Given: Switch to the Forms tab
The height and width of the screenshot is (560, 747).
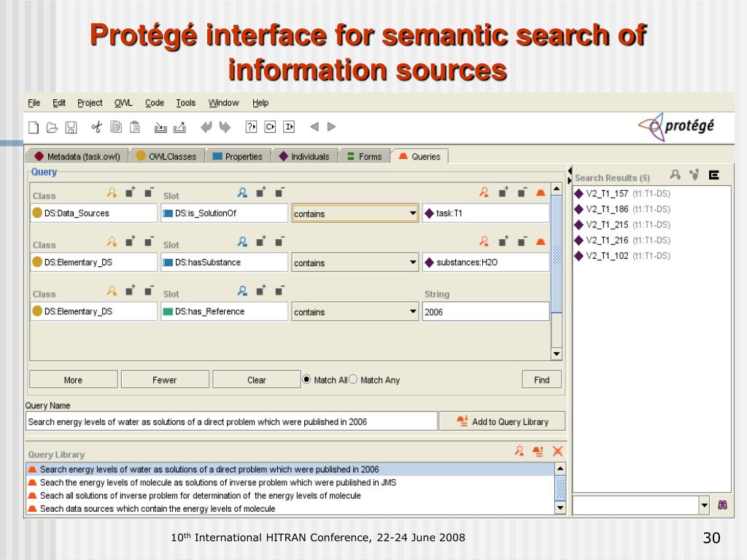Looking at the screenshot, I should pos(364,156).
